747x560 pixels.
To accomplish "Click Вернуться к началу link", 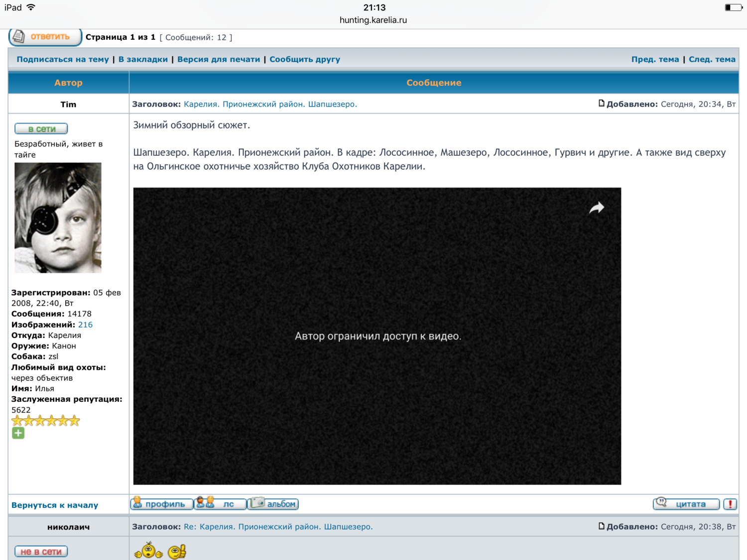I will click(55, 505).
